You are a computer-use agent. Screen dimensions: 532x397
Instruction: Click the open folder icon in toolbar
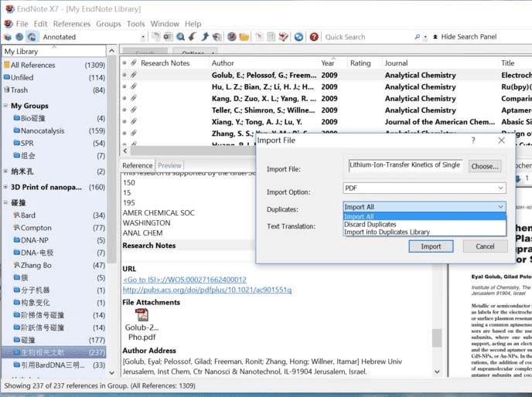click(244, 37)
